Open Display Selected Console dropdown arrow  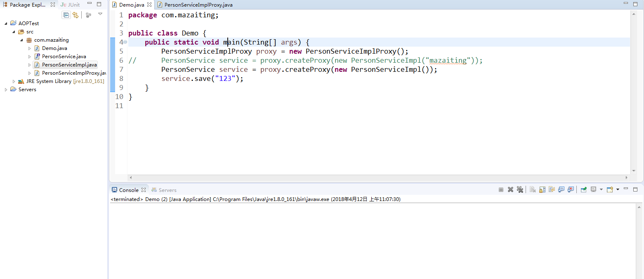(601, 189)
